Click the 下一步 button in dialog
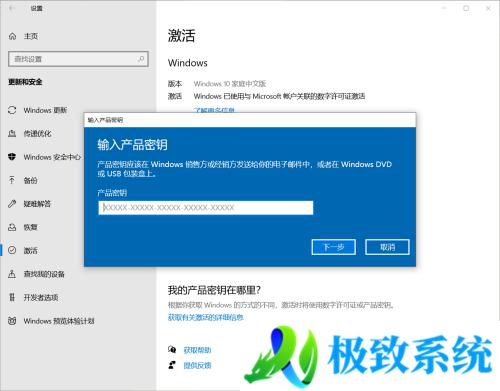The width and height of the screenshot is (500, 391). click(334, 247)
